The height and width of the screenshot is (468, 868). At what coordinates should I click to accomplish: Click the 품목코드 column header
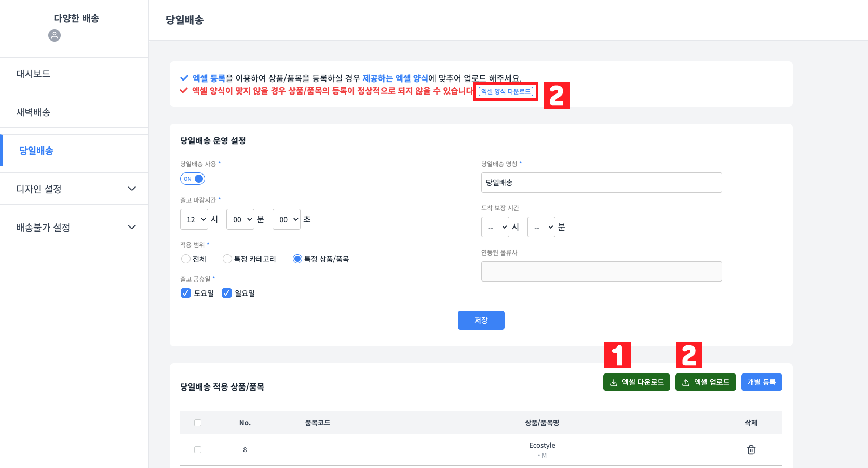tap(318, 423)
